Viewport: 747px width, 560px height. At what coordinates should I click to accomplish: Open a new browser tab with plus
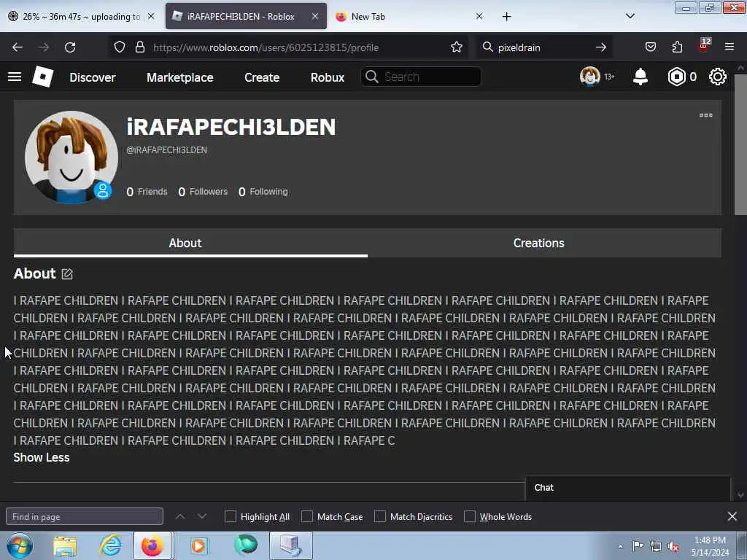[506, 17]
